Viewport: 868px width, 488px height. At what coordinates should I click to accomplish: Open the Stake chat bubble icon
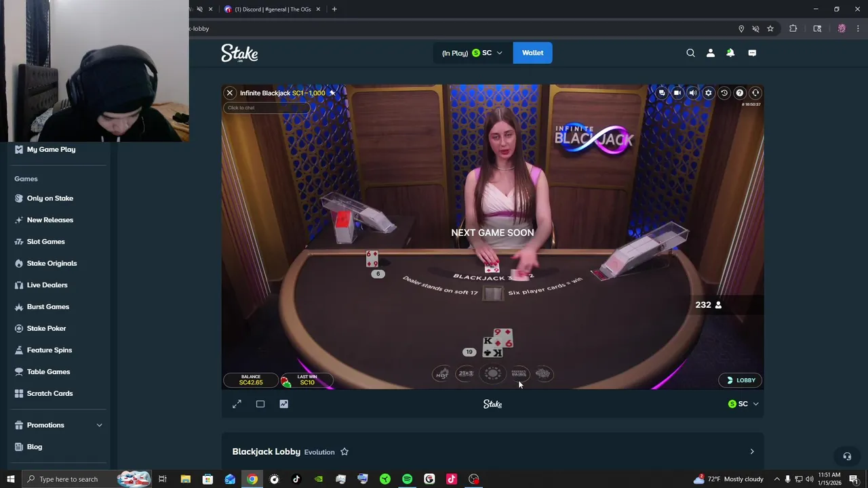752,53
